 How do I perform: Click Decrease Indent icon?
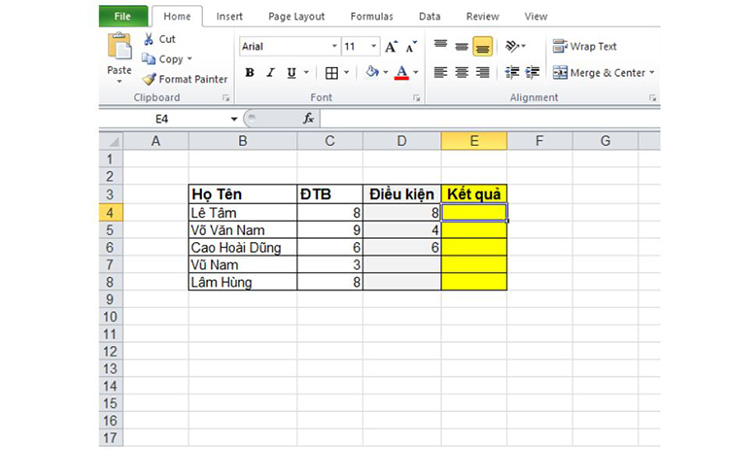(x=512, y=73)
